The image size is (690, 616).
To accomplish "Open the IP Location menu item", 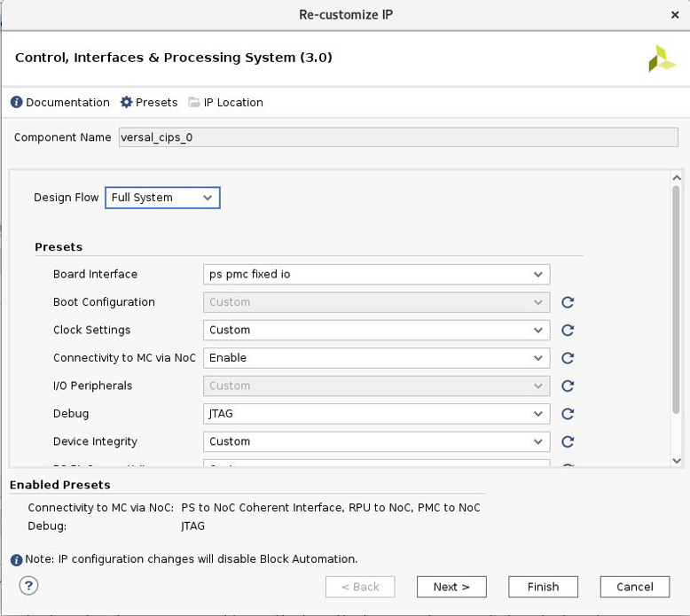I will 226,102.
